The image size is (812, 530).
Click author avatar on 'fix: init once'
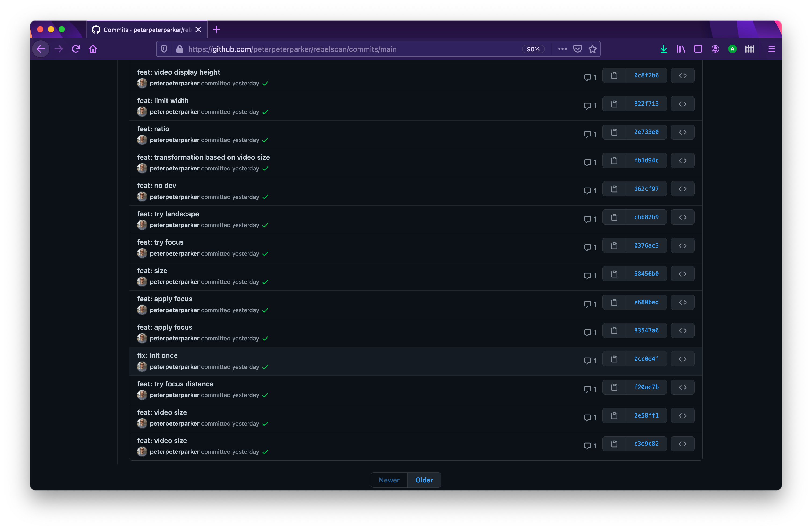click(x=142, y=367)
